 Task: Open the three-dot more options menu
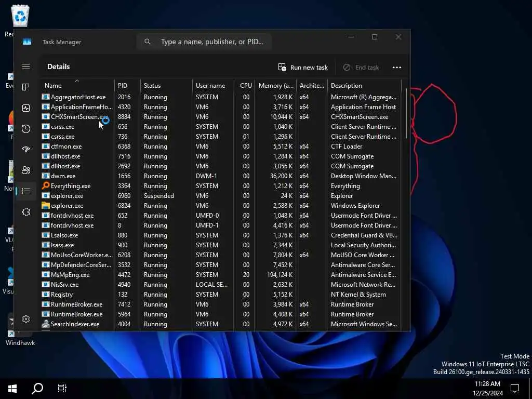pyautogui.click(x=396, y=67)
